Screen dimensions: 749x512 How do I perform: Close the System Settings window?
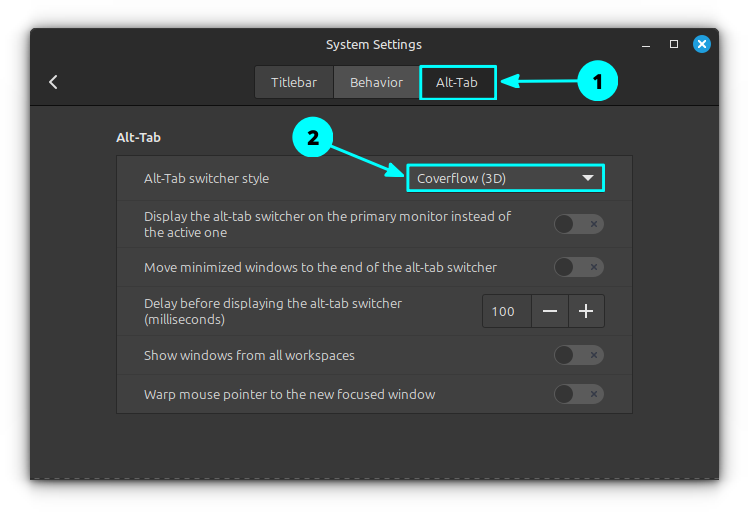pos(702,44)
